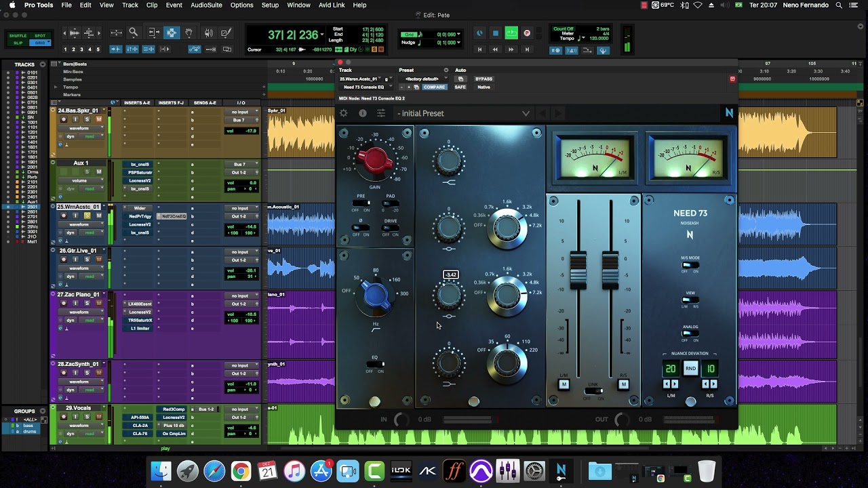Mute the R/S channel fader

623,384
